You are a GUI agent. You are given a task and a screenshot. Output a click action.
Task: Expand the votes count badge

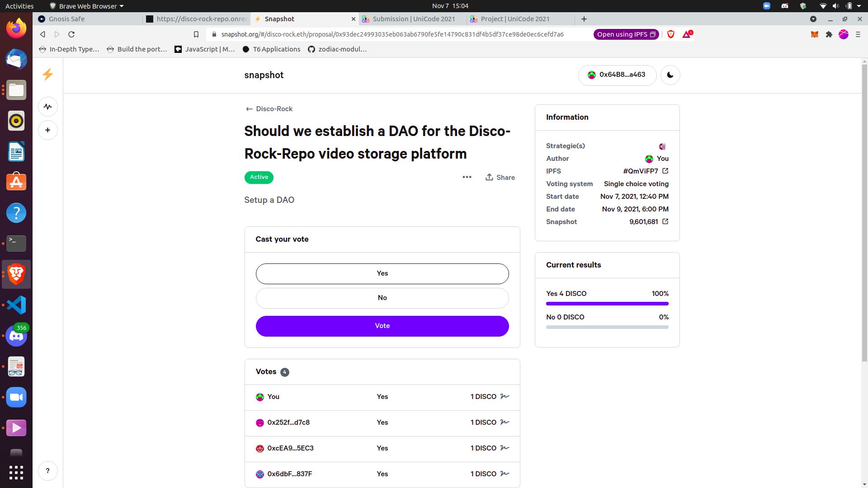[285, 372]
